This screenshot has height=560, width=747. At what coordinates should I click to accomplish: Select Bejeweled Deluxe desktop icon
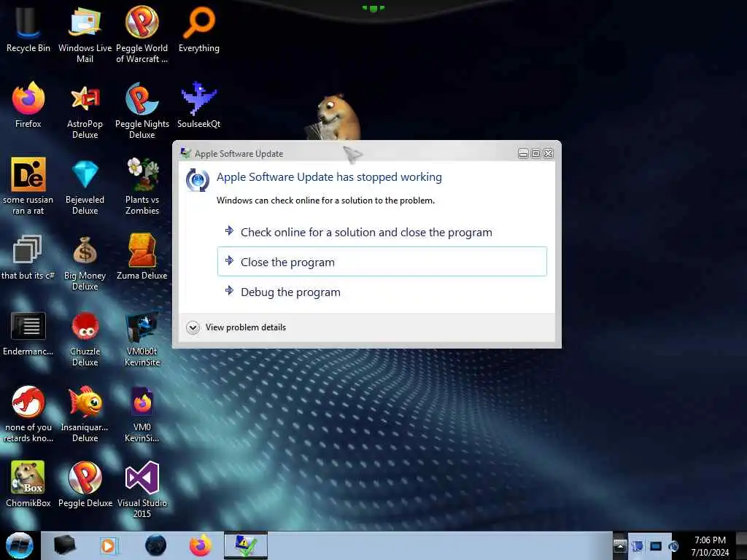85,186
